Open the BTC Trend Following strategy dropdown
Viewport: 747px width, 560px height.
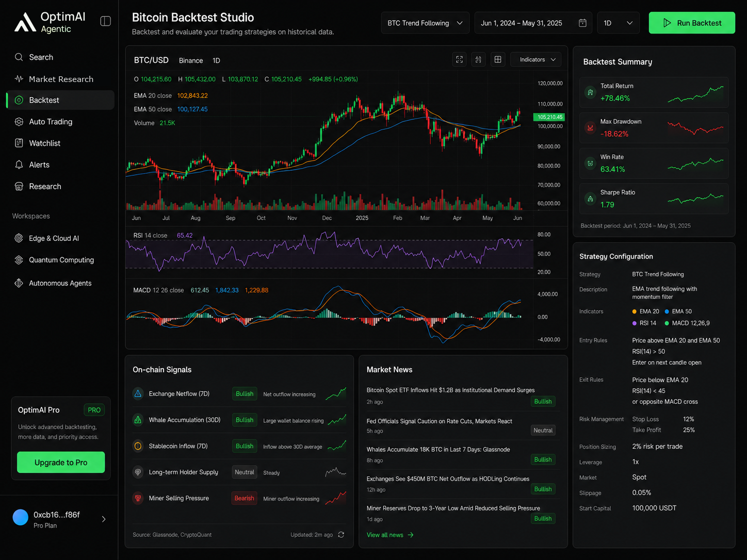[x=425, y=23]
